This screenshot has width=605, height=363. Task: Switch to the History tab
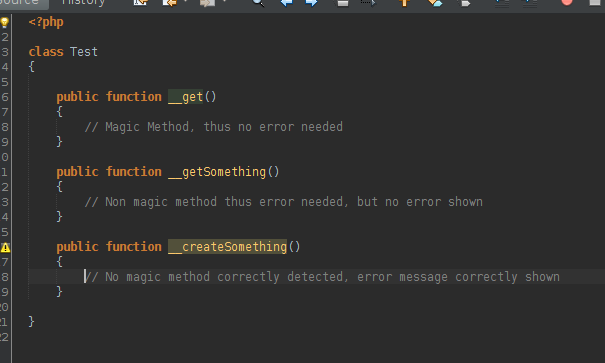(83, 3)
